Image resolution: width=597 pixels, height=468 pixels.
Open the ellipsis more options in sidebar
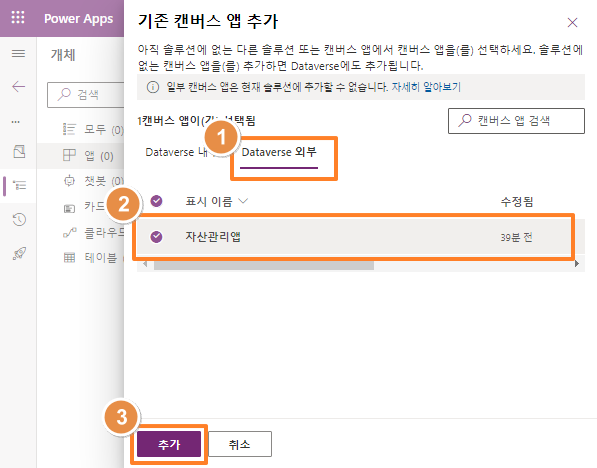[16, 122]
